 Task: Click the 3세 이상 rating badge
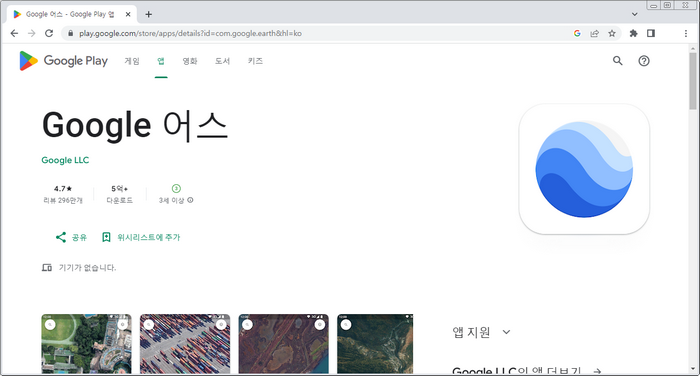(176, 188)
